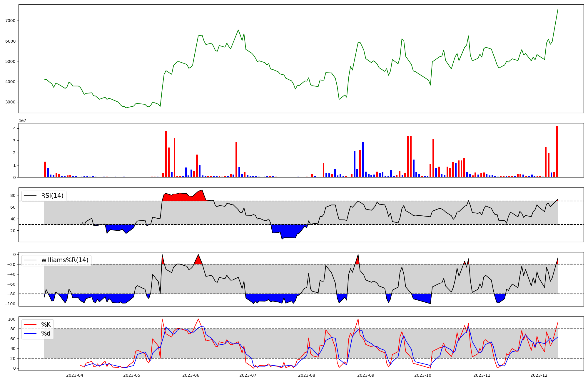
Task: Click the 2023-12 date axis label
Action: point(539,375)
